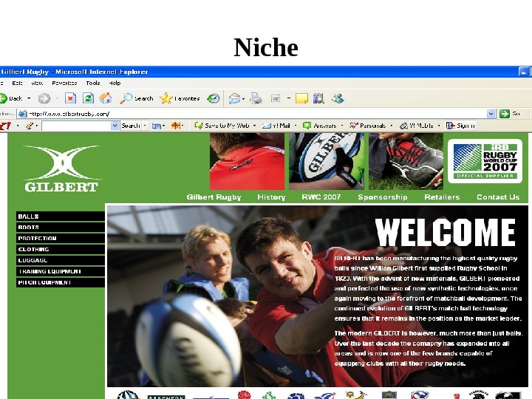
Task: Open the RWC 2007 nav link
Action: pyautogui.click(x=321, y=197)
